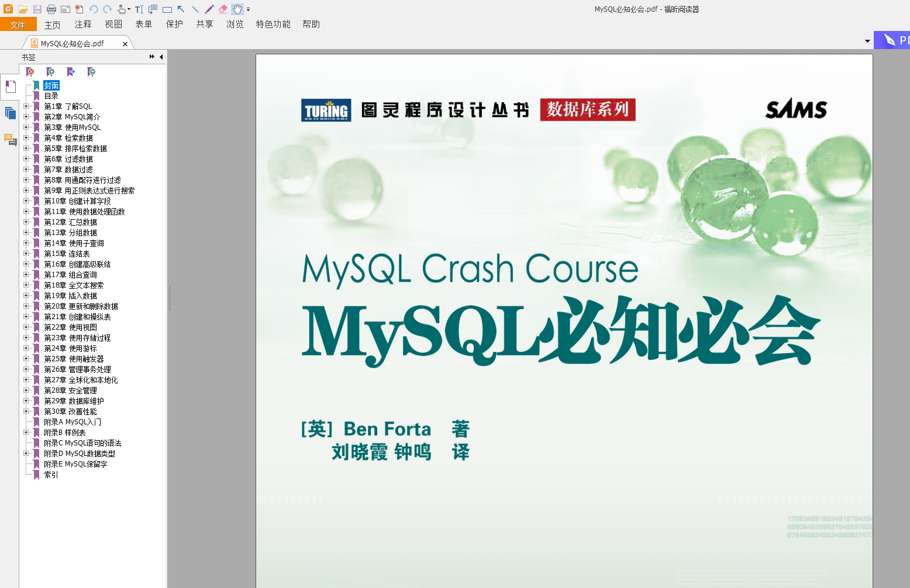Click the bookmark with blue arrow icon
Screen dimensions: 910x588
coord(71,72)
